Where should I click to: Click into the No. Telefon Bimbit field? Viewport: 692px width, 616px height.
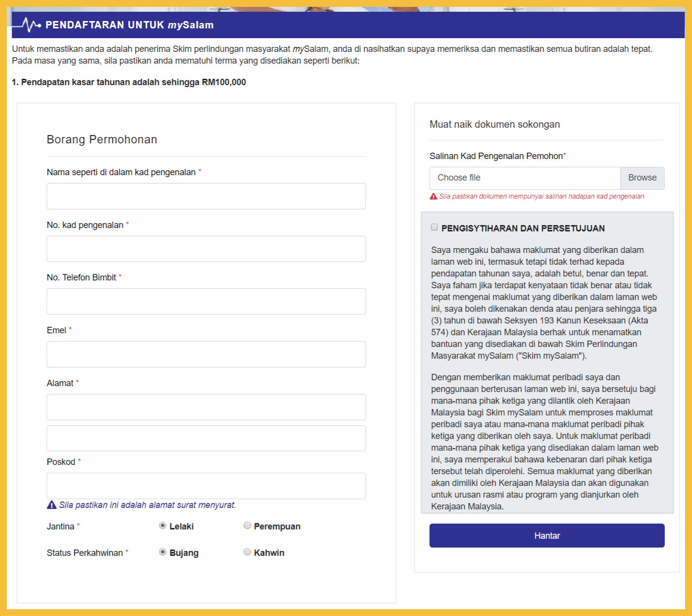[x=206, y=301]
